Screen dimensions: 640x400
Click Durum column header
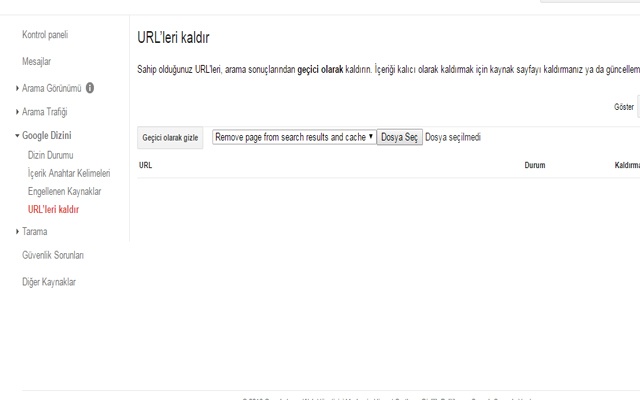pyautogui.click(x=535, y=165)
